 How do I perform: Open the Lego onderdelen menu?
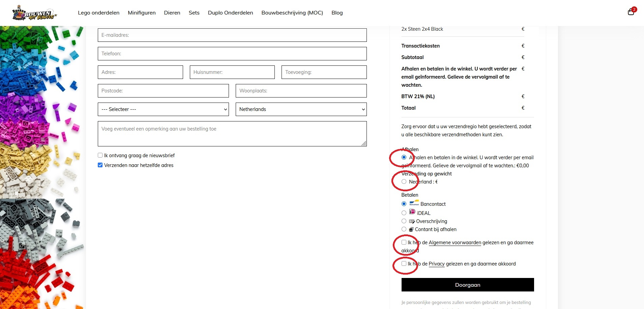coord(98,13)
